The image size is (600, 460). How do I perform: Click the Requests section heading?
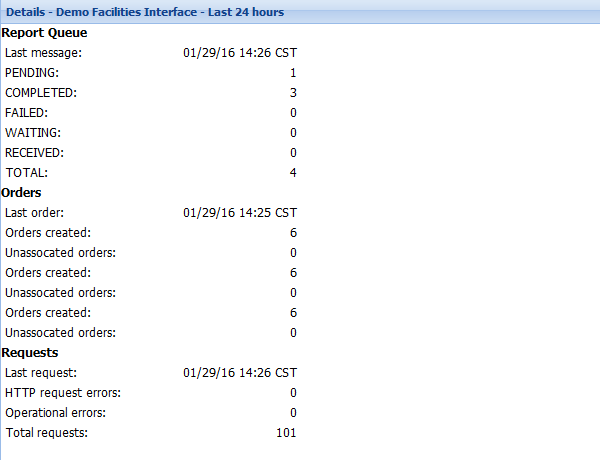tap(29, 353)
